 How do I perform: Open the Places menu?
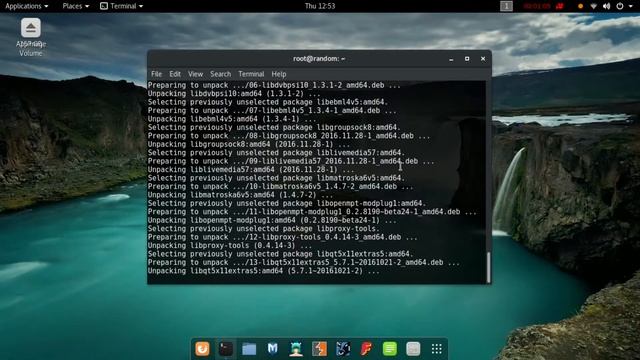click(x=76, y=6)
